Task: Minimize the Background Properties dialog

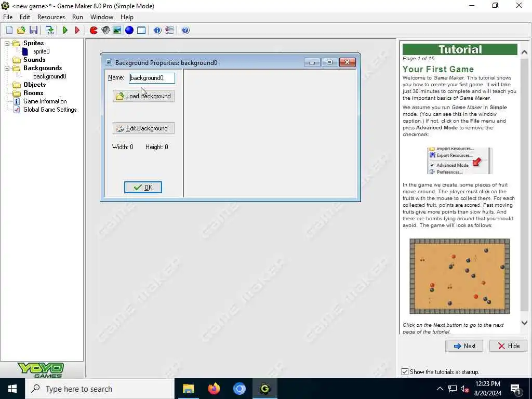Action: click(312, 62)
